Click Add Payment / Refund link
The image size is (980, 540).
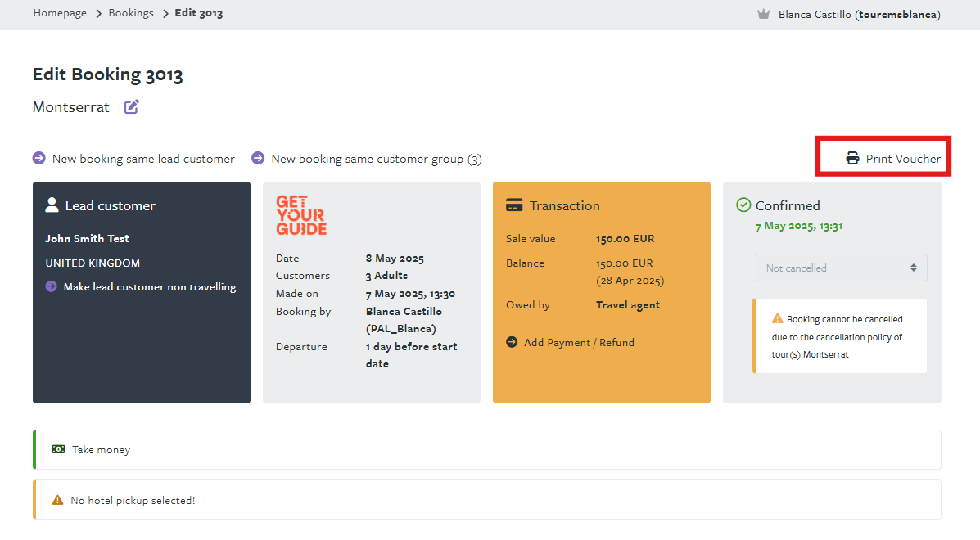[x=579, y=342]
